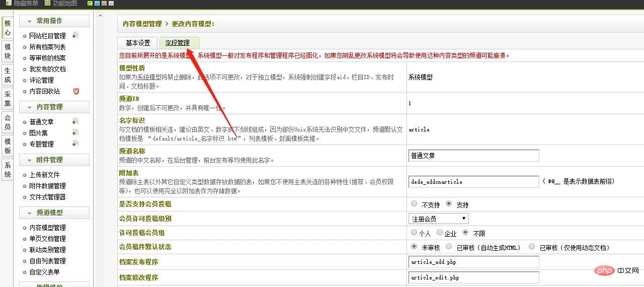The width and height of the screenshot is (644, 287).
Task: Select 支持 for 是否支持会员投稿
Action: tap(449, 204)
